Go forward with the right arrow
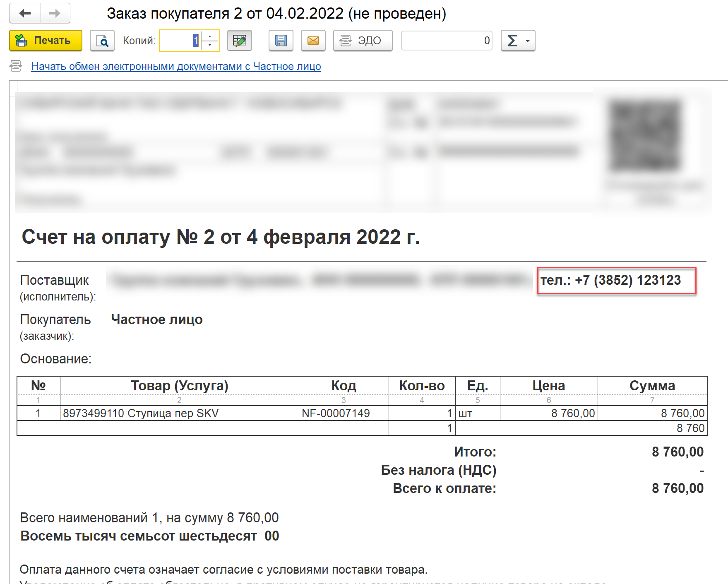This screenshot has width=728, height=584. [x=55, y=14]
